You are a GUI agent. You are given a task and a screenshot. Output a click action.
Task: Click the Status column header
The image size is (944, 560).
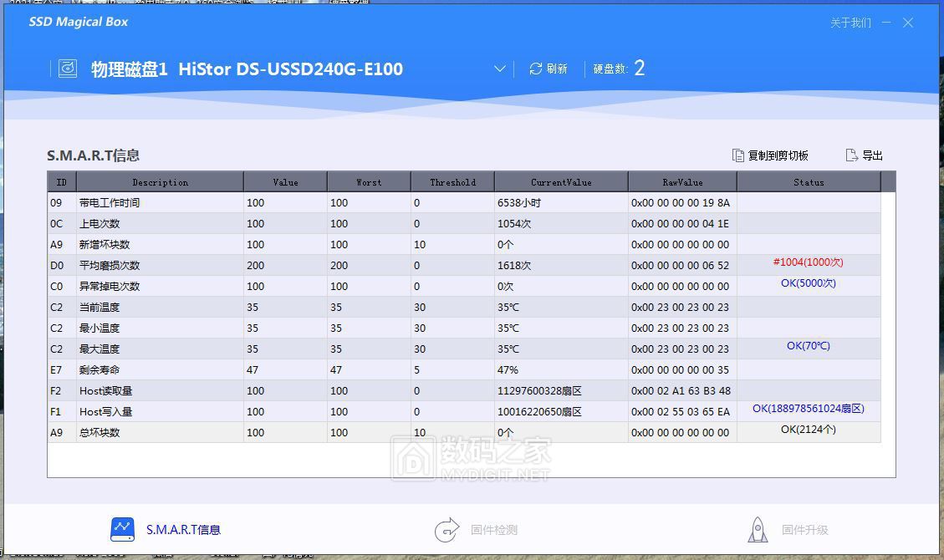(809, 181)
